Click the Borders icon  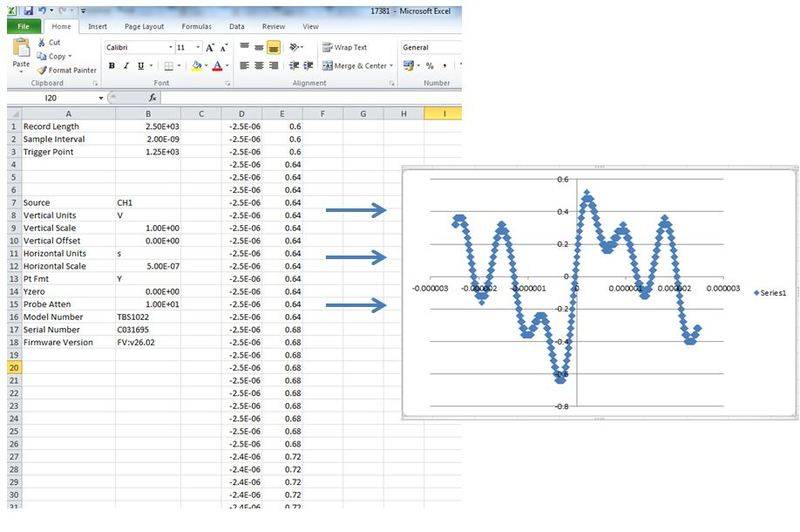(169, 66)
